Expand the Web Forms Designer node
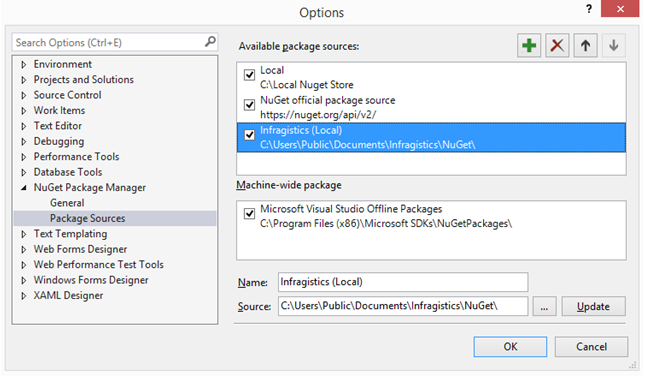The image size is (645, 376). click(x=23, y=250)
